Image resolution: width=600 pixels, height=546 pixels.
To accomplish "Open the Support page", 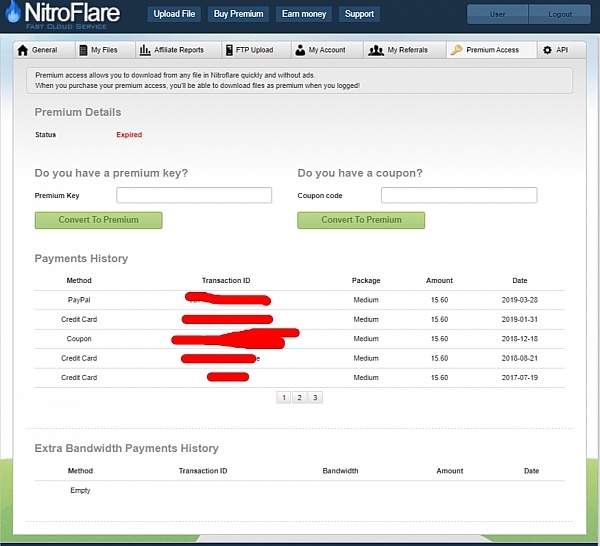I will coord(359,14).
